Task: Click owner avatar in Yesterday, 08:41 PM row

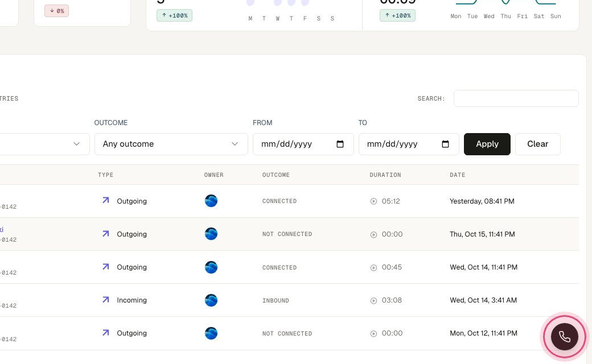Action: pos(211,201)
